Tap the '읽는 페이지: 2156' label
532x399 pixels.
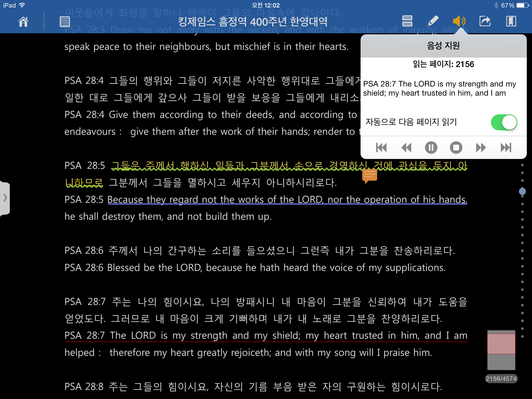coord(443,64)
